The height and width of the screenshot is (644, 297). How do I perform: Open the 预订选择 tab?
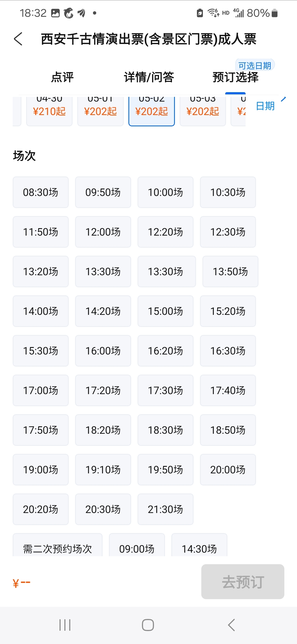[x=236, y=77]
